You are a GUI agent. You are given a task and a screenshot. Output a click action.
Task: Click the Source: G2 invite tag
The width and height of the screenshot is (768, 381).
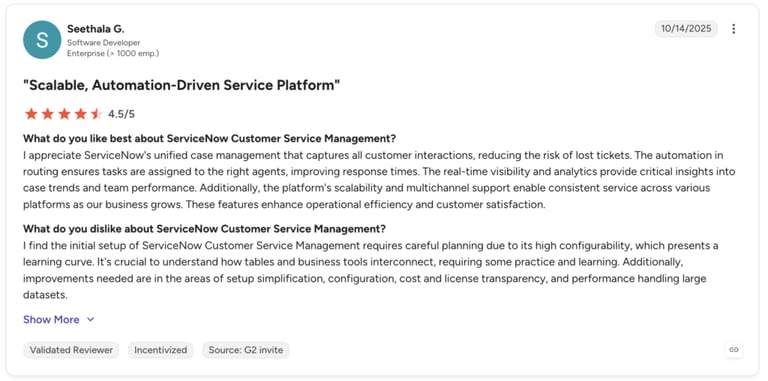click(x=246, y=350)
